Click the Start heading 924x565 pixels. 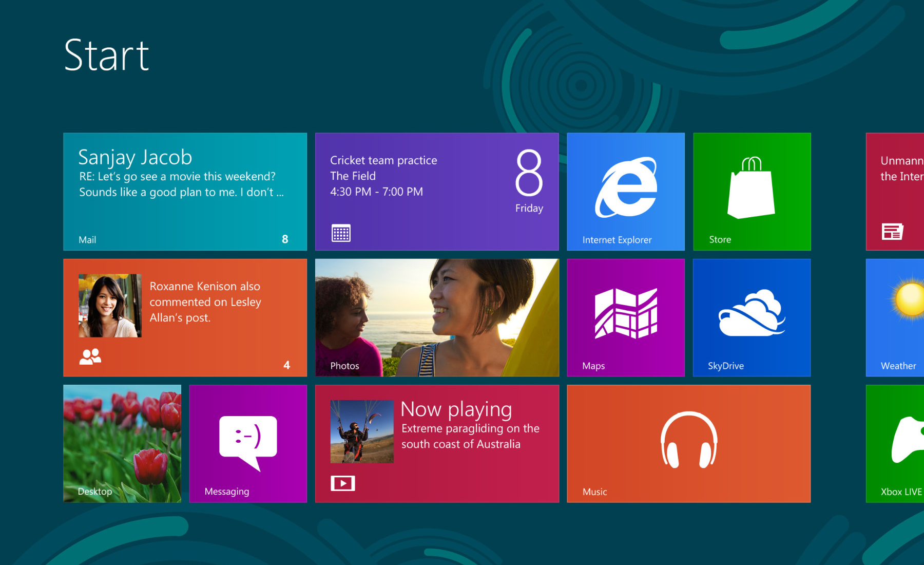pyautogui.click(x=107, y=55)
